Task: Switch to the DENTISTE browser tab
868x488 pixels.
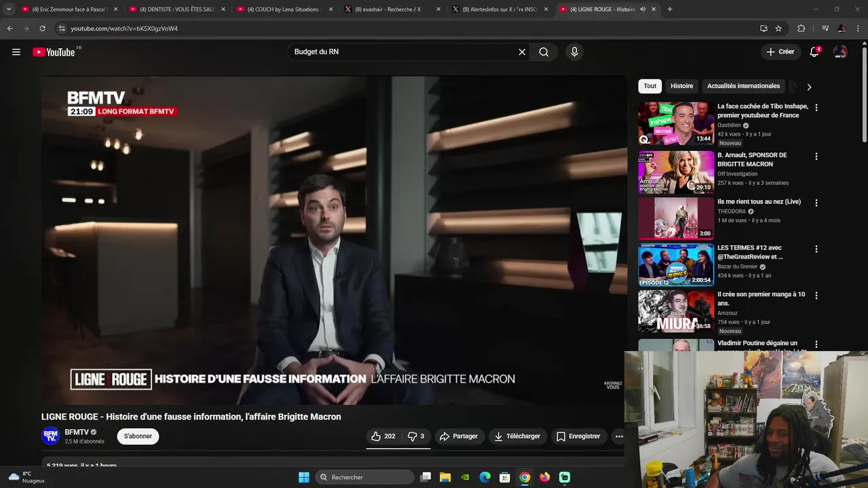Action: [x=177, y=9]
